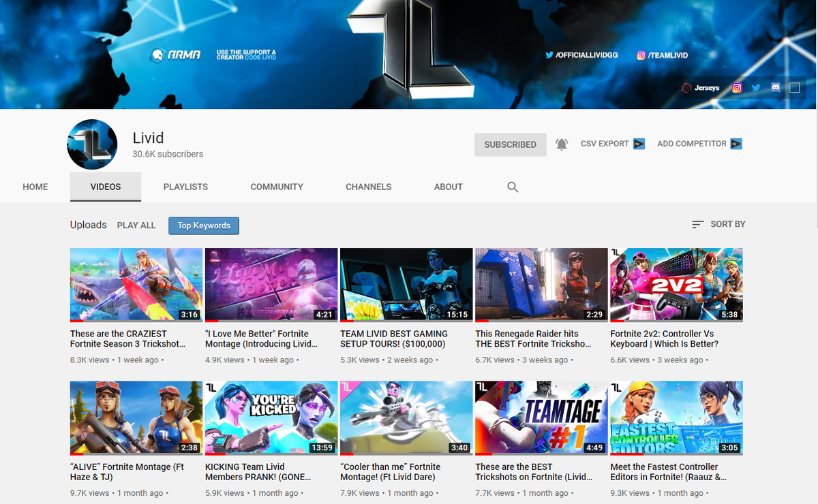Click title 'Fortnite 2v2: Controller Vs Keyboard'

(665, 339)
